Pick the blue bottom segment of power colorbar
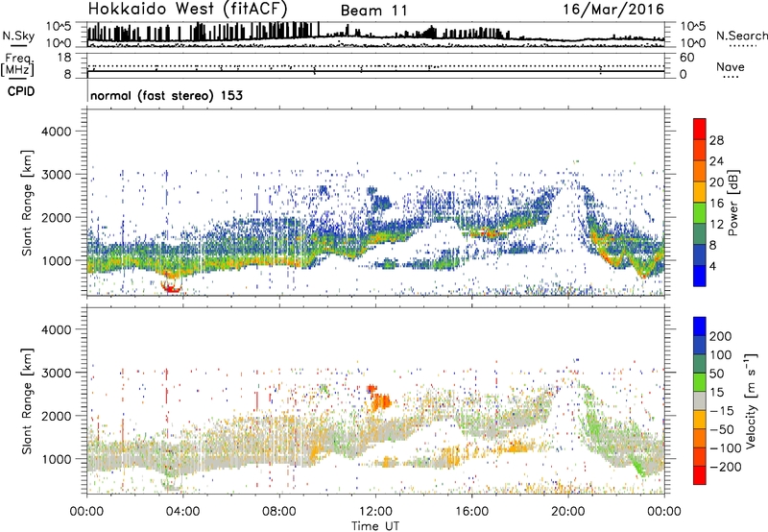Image resolution: width=768 pixels, height=532 pixels. pyautogui.click(x=700, y=276)
